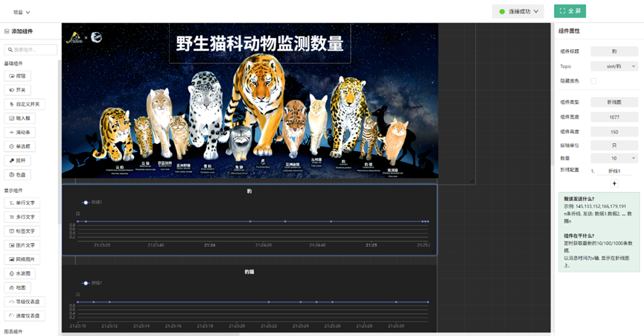Click the 搜索组件 search box
The image size is (644, 336).
point(31,50)
